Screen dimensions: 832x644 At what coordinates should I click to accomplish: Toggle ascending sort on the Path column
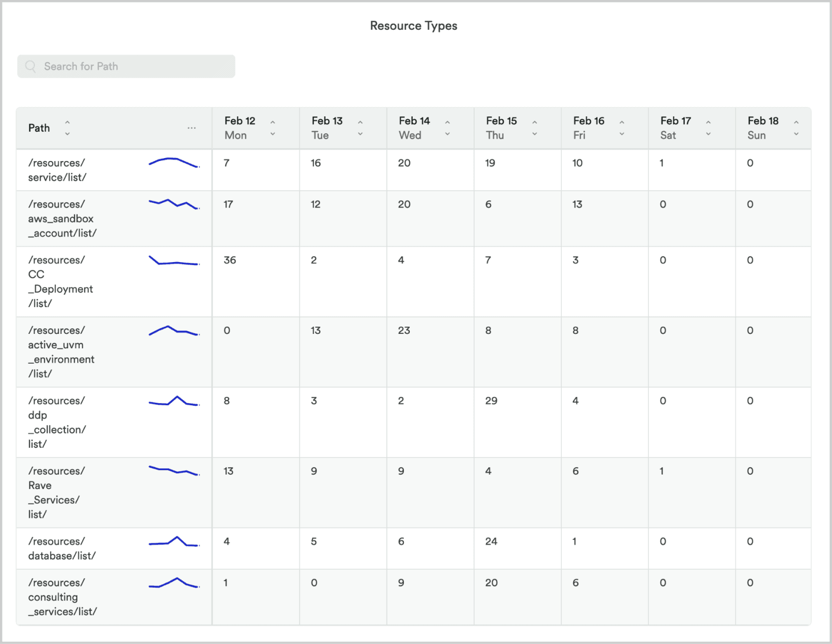coord(67,121)
